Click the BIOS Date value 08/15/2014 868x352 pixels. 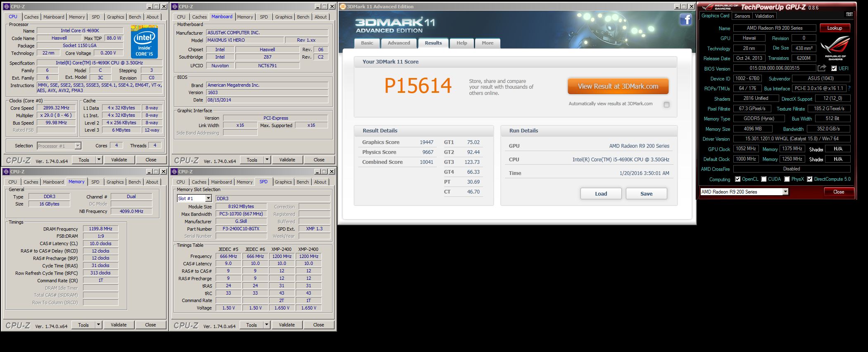[267, 100]
